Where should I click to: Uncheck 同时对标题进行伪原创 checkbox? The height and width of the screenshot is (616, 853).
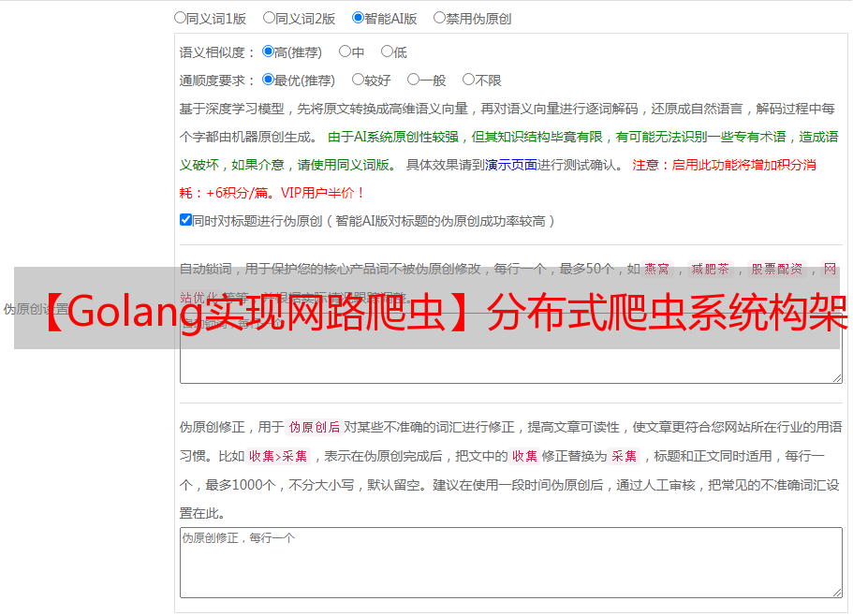tap(185, 220)
